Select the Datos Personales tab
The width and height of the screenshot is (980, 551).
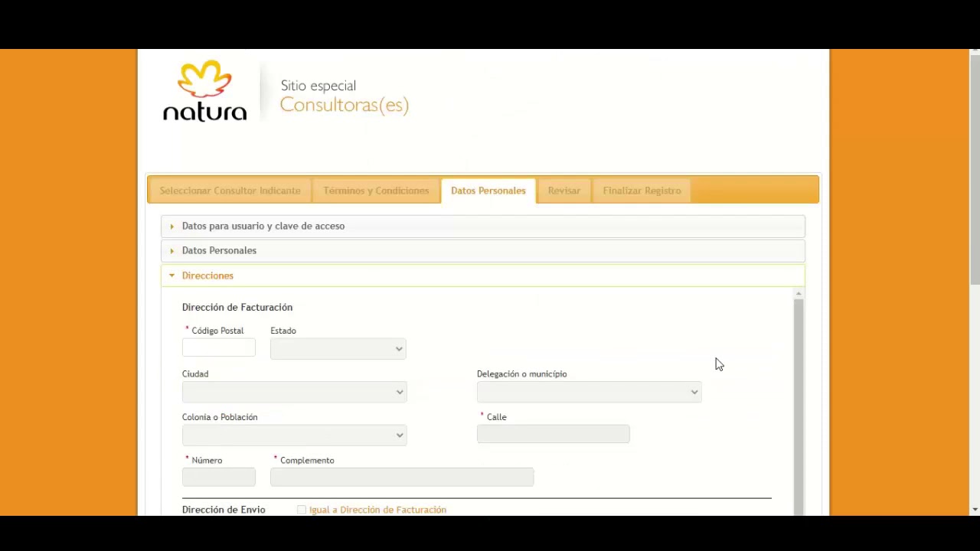click(x=488, y=191)
